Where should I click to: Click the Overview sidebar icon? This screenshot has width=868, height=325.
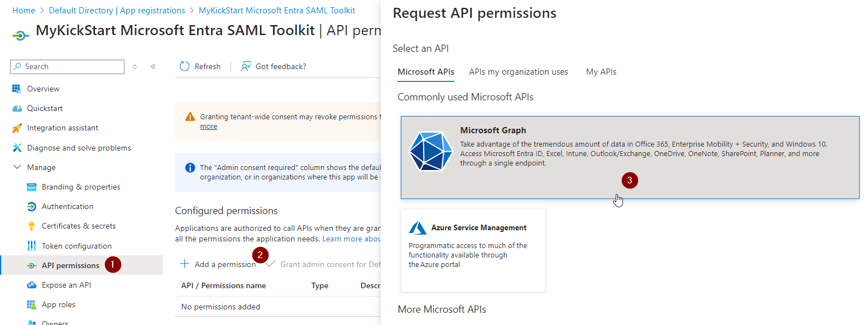[x=17, y=89]
